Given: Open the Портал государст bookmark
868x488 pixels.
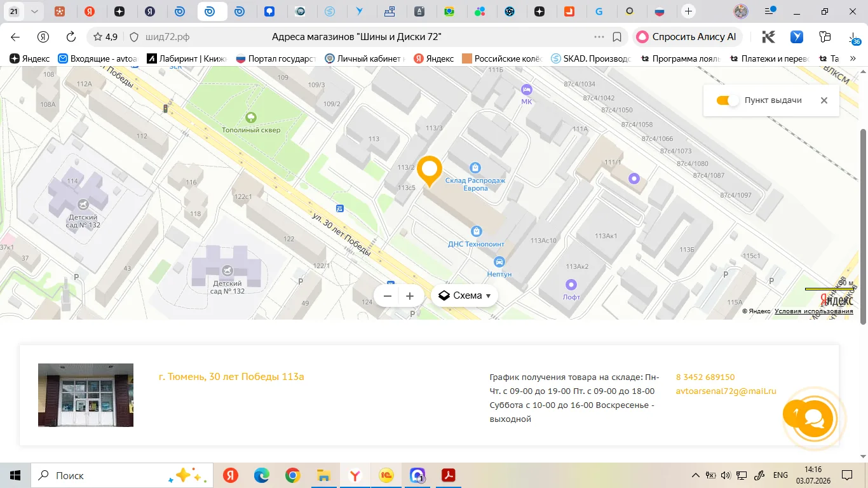Looking at the screenshot, I should [x=276, y=58].
